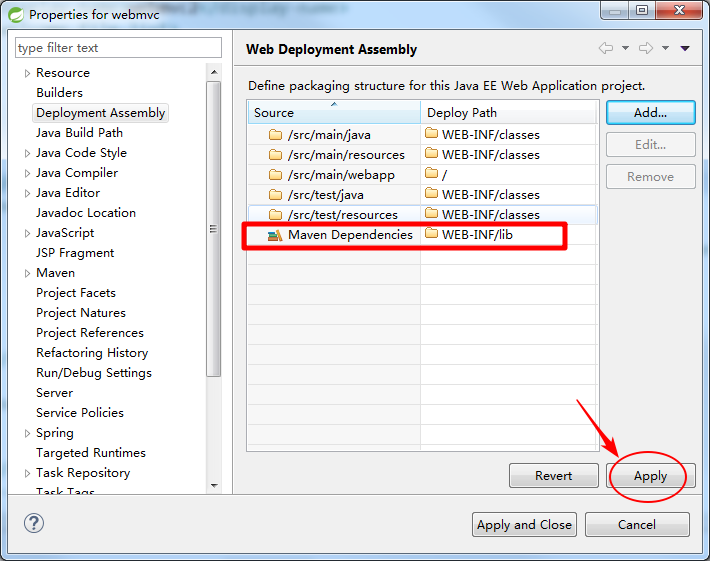The width and height of the screenshot is (710, 561).
Task: Click folder icon of /src/main/webapp source
Action: [275, 175]
